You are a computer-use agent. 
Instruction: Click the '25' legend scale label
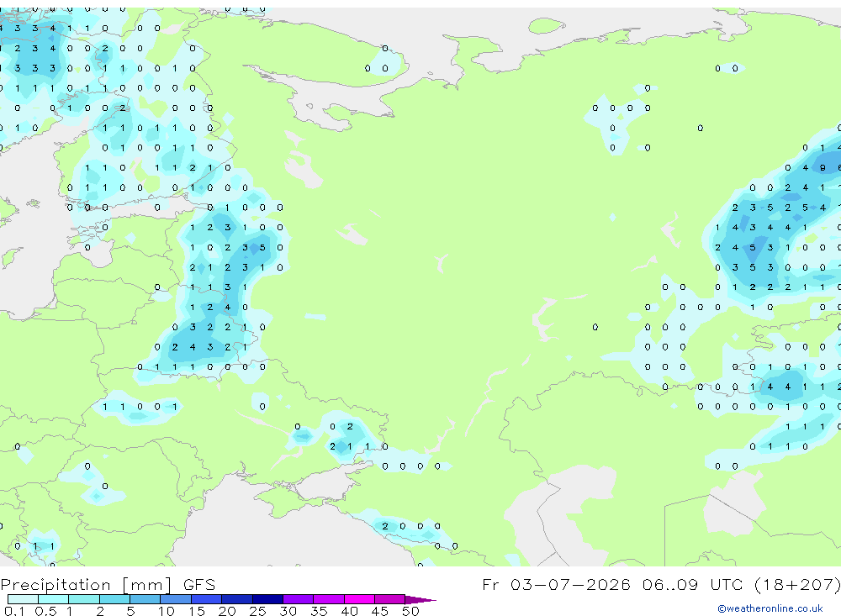pos(258,611)
